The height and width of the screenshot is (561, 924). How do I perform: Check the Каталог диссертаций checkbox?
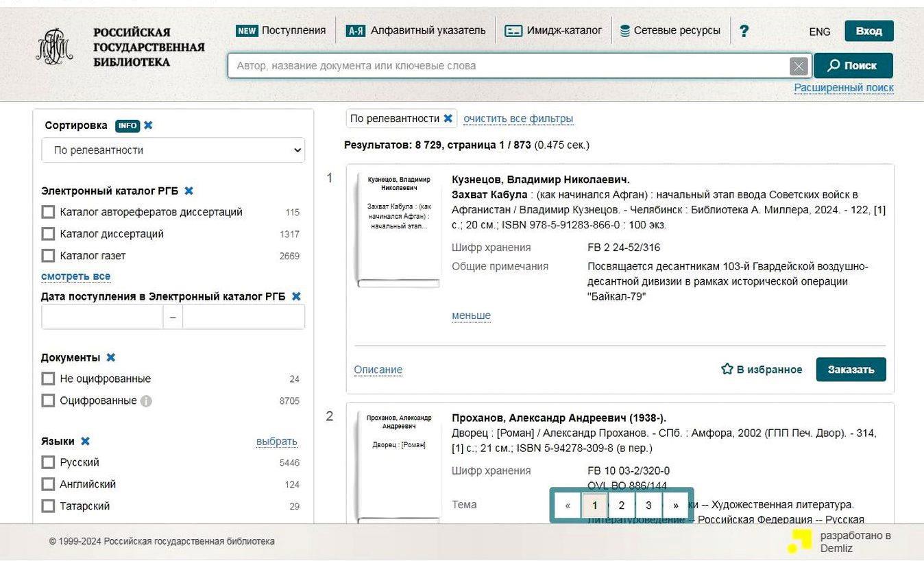(48, 234)
